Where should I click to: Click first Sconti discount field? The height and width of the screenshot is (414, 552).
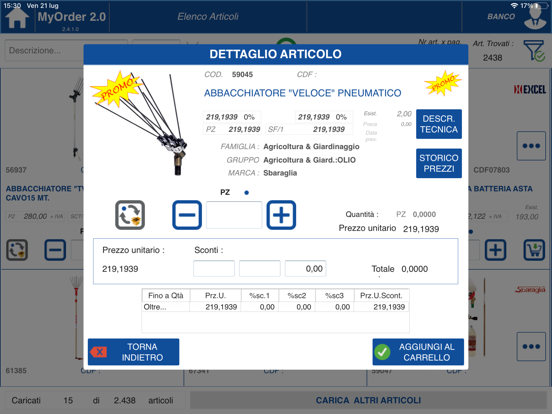tap(214, 269)
